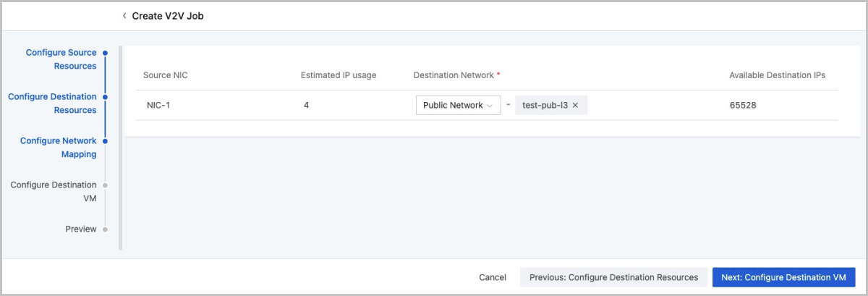Screen dimensions: 868x296
Task: Open the Preview step
Action: click(x=80, y=229)
